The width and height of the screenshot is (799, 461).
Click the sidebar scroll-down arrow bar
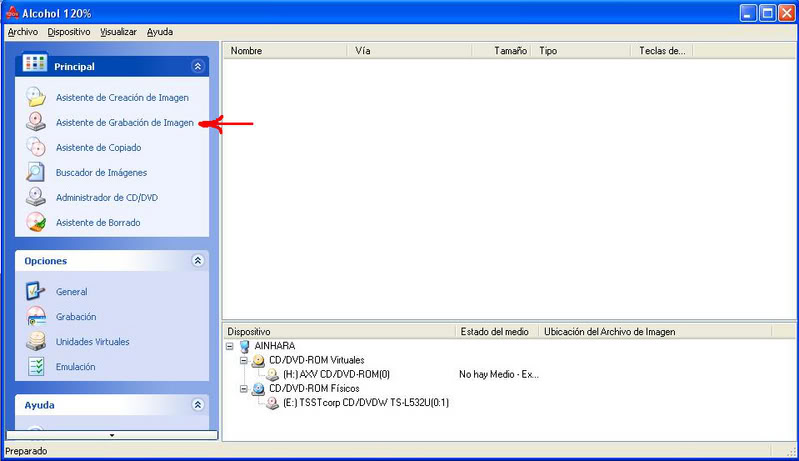(112, 435)
